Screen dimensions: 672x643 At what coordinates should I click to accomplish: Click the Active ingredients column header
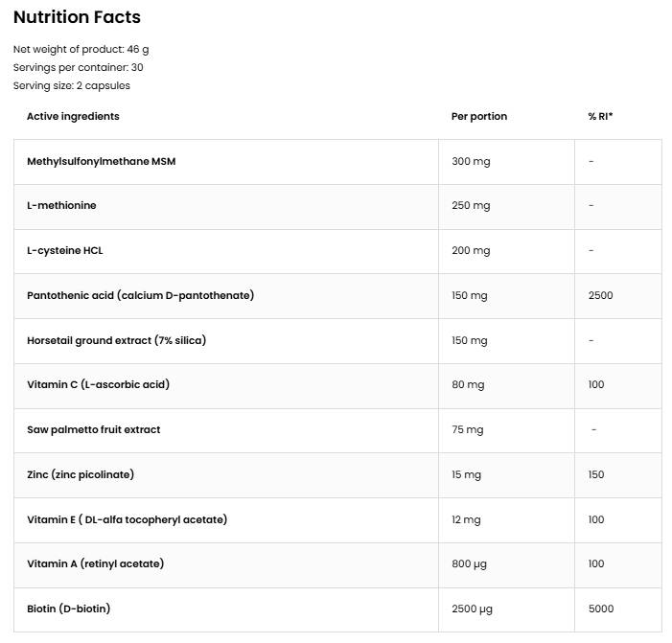(x=73, y=116)
